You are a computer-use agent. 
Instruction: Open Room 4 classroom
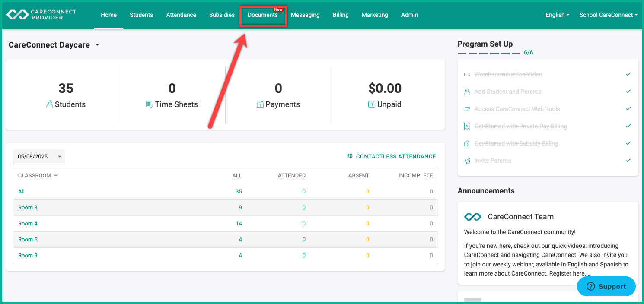click(x=28, y=224)
